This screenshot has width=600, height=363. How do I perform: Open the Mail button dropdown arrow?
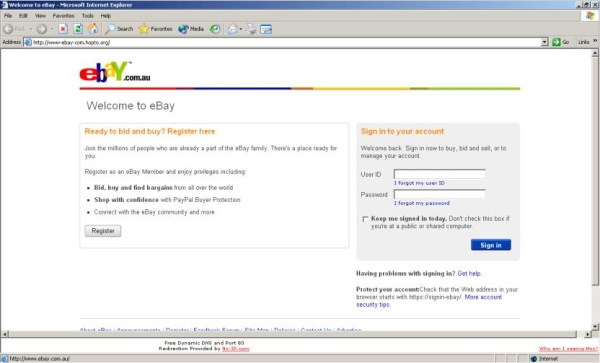pos(241,29)
